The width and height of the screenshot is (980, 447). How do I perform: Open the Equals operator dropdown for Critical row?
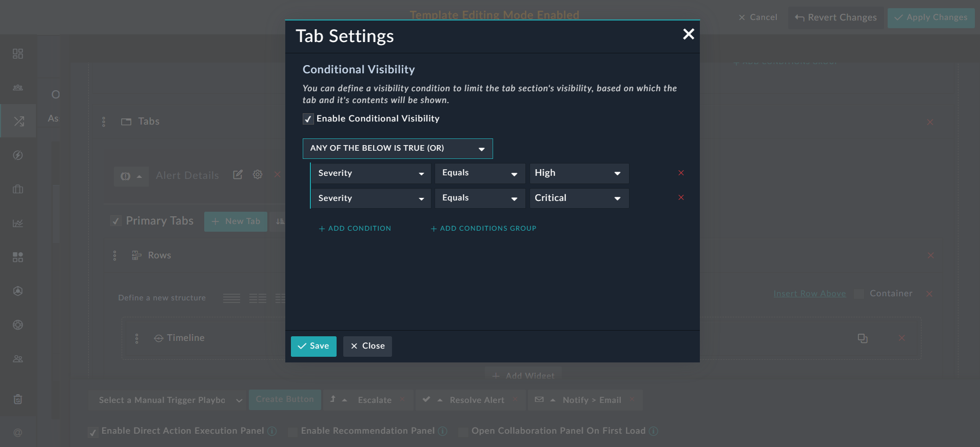(480, 198)
